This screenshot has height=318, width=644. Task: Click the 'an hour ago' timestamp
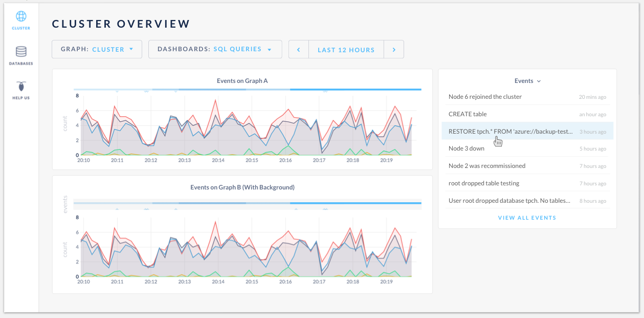point(593,115)
